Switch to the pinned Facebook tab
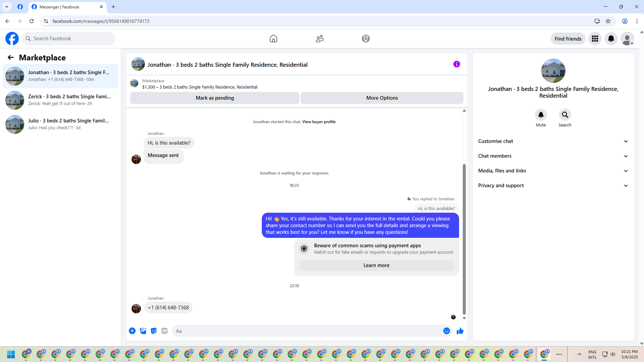This screenshot has width=644, height=362. (20, 7)
